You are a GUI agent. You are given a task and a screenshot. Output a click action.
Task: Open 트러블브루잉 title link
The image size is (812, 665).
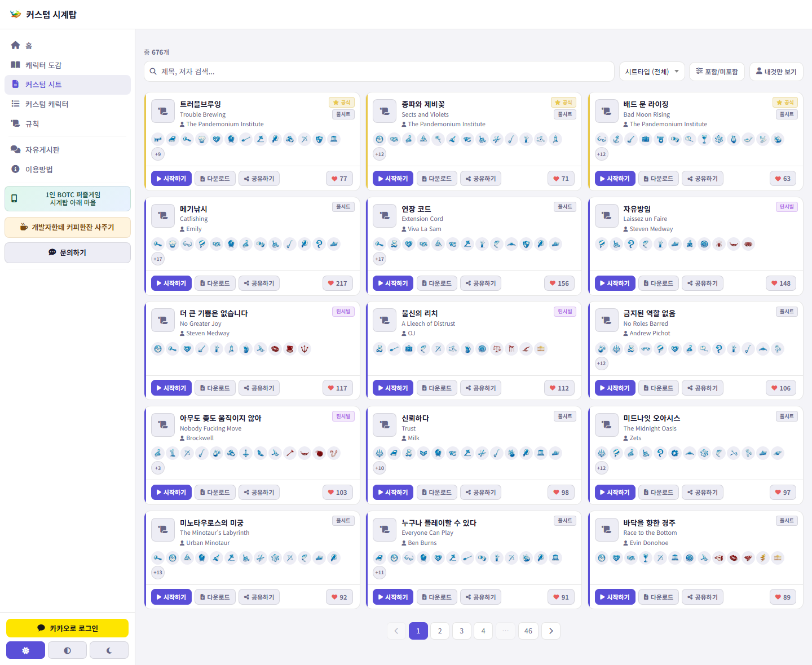(x=200, y=104)
